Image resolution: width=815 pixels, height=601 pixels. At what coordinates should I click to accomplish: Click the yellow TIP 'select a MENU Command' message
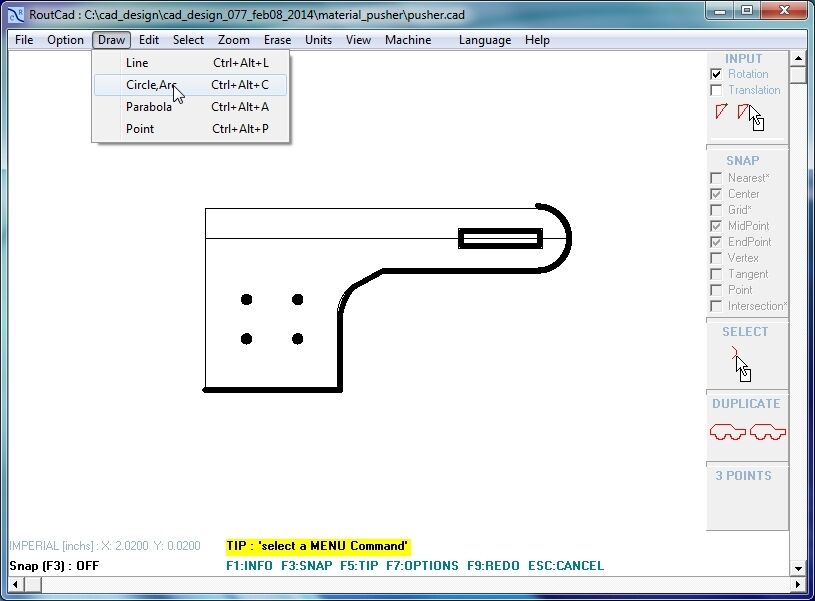click(318, 546)
